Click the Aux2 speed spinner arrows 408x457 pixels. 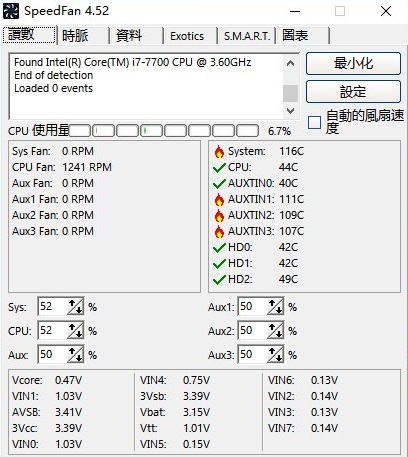click(x=276, y=330)
